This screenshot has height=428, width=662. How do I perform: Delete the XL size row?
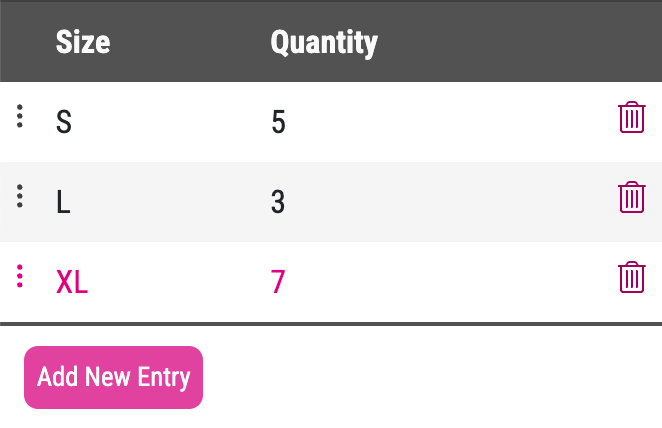click(631, 277)
